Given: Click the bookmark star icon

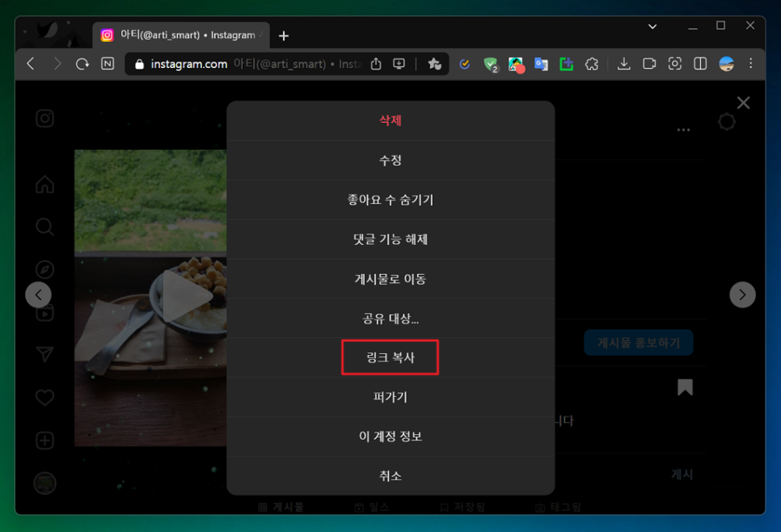Looking at the screenshot, I should coord(434,64).
